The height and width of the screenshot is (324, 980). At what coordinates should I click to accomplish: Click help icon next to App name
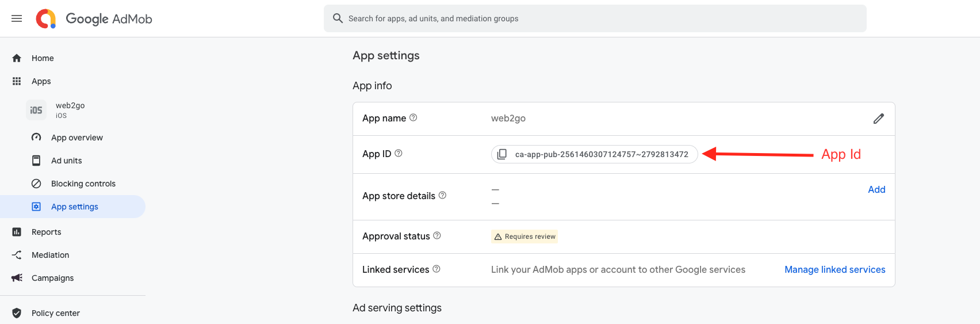click(413, 117)
